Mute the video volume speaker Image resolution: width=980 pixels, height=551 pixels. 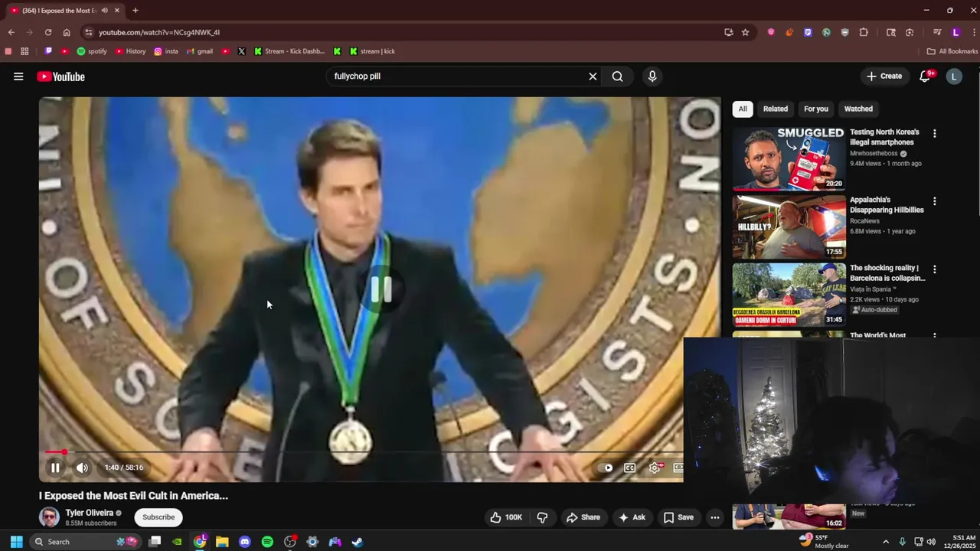click(x=82, y=468)
